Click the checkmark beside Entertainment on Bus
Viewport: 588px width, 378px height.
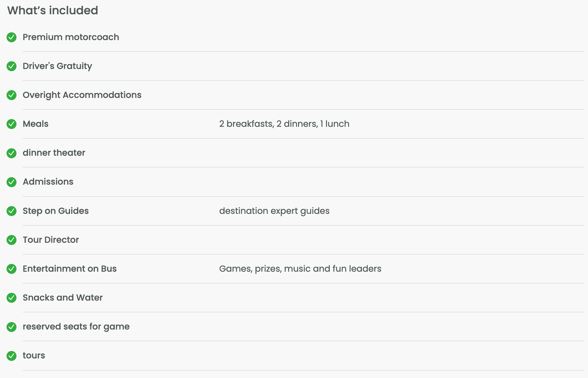(12, 269)
